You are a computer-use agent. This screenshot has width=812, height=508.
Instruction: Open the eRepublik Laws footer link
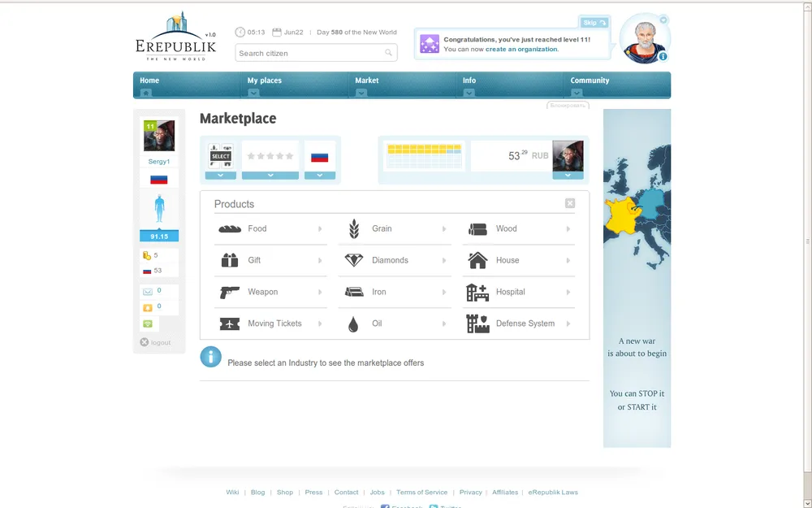pos(553,493)
